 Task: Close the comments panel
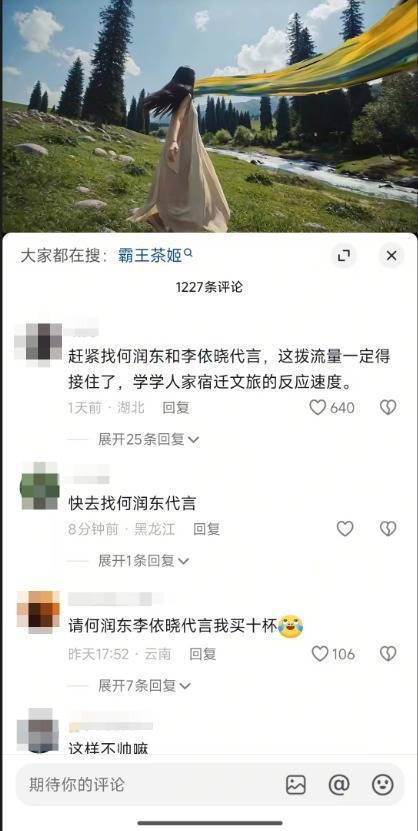click(x=392, y=256)
